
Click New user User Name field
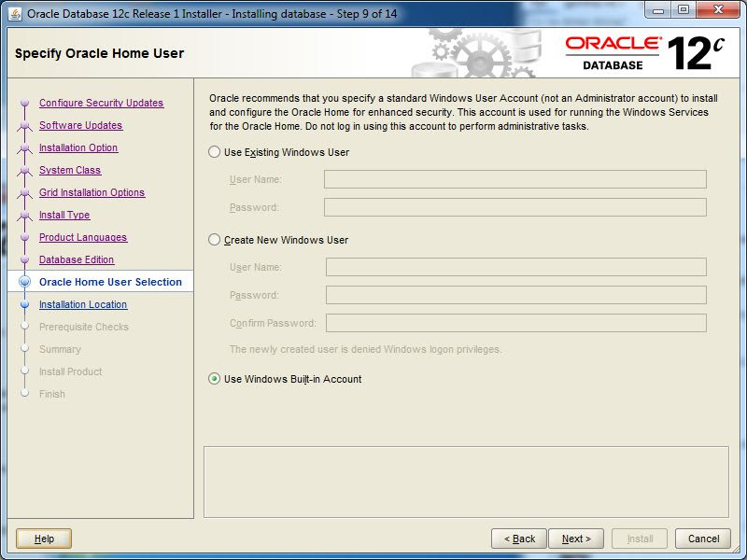point(516,267)
